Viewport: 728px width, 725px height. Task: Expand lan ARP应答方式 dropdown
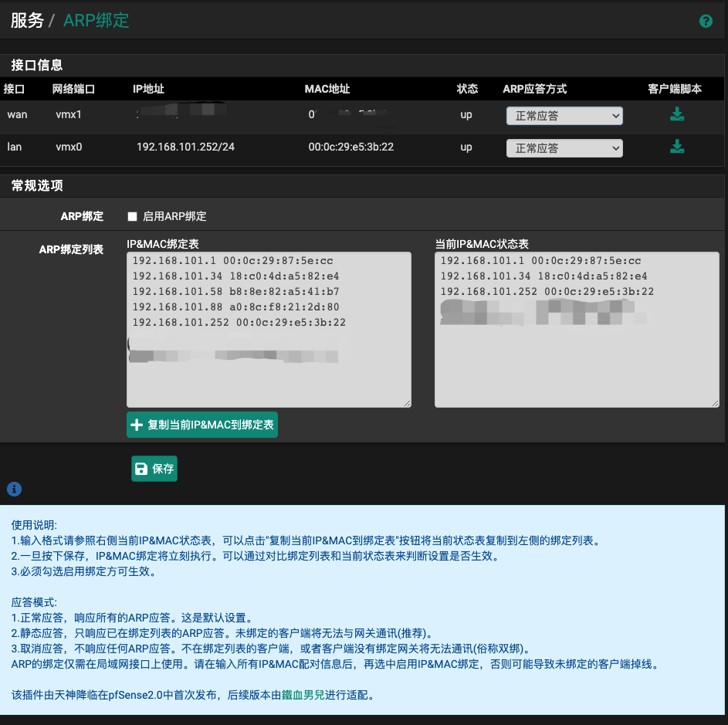click(564, 147)
